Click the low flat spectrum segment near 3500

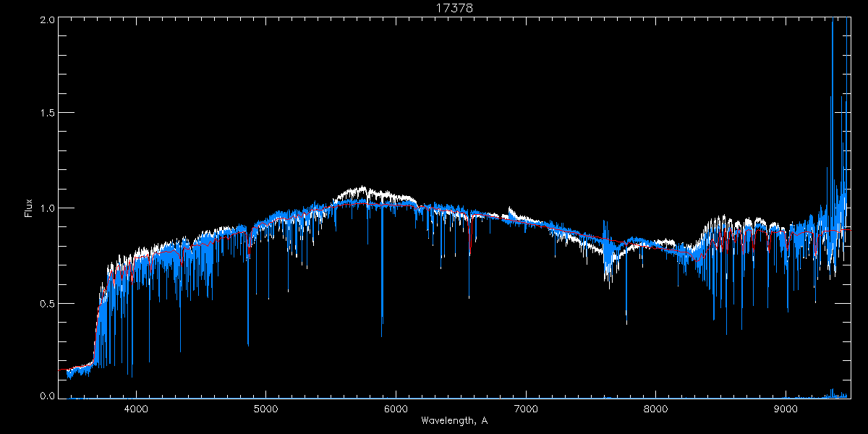pyautogui.click(x=76, y=373)
